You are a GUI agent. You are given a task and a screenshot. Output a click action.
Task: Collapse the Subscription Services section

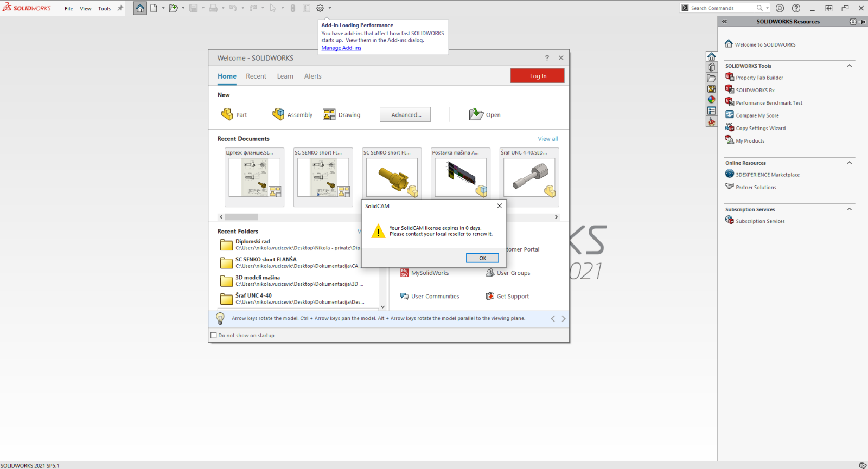click(849, 210)
